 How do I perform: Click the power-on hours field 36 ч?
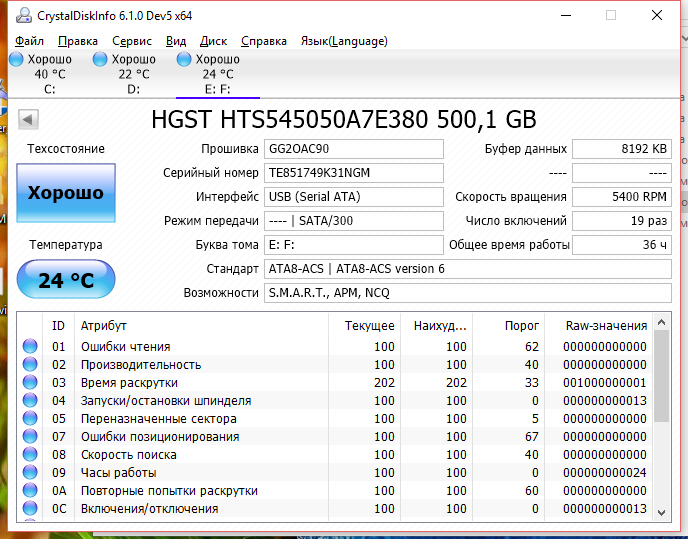(622, 245)
